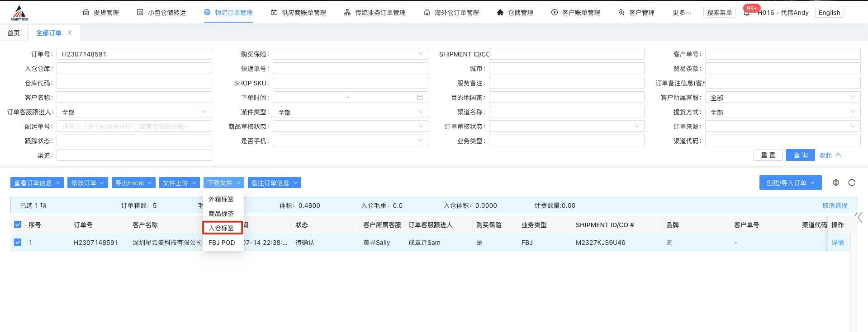The image size is (868, 332).
Task: Open 详情 link for the order row
Action: pos(837,243)
